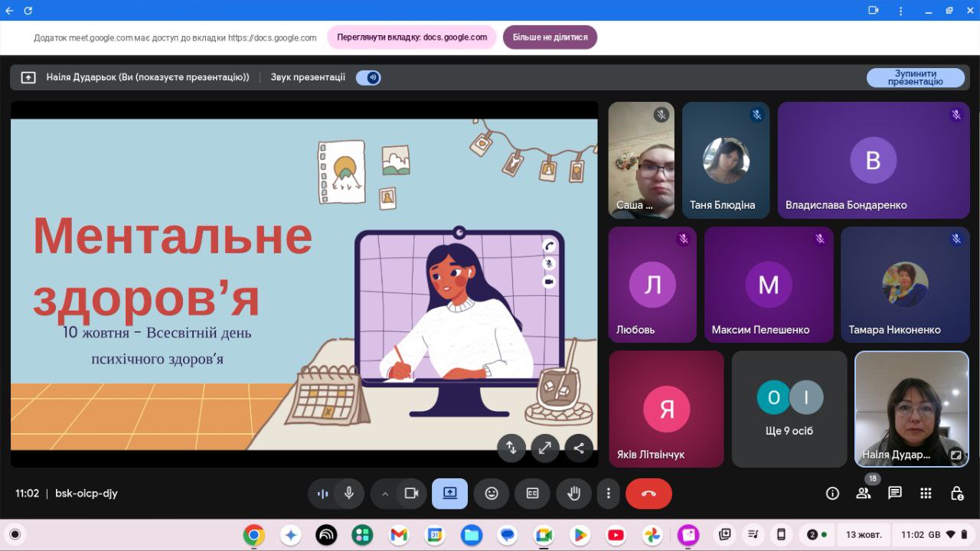Open the three-dot more options menu
This screenshot has width=980, height=551.
[608, 494]
